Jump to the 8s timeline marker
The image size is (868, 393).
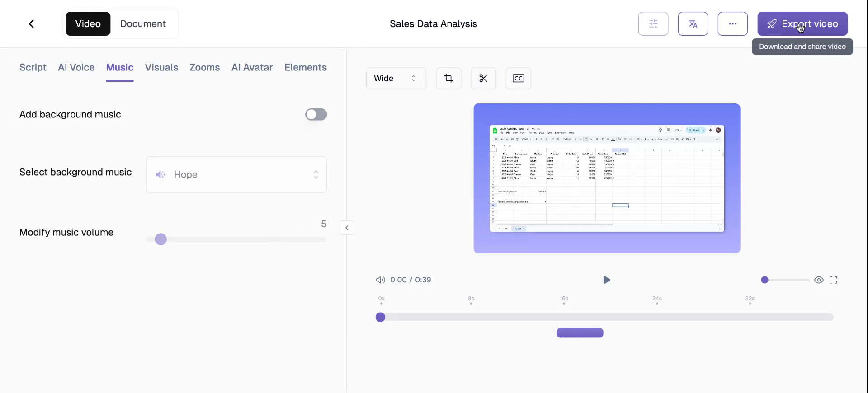click(471, 300)
